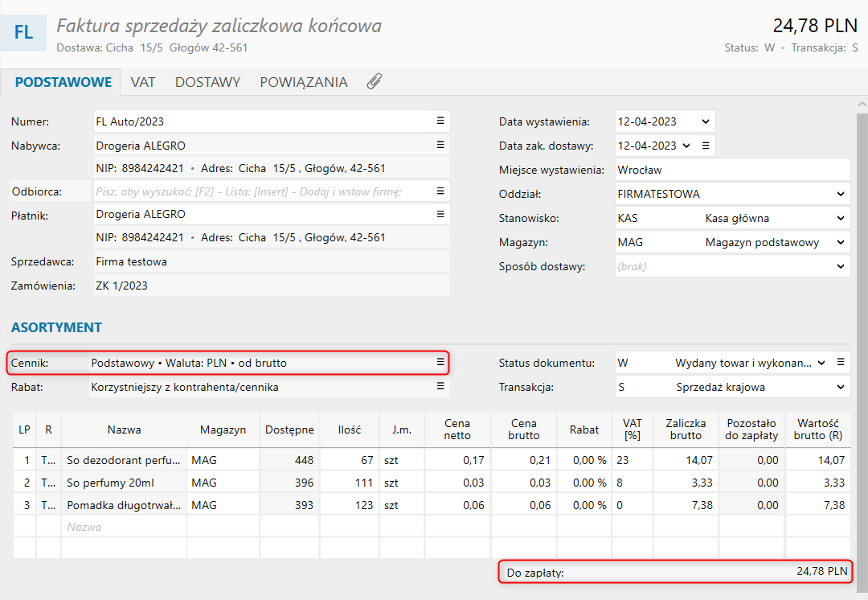This screenshot has width=868, height=600.
Task: Open menu icon beside Status dokumentu
Action: point(841,363)
